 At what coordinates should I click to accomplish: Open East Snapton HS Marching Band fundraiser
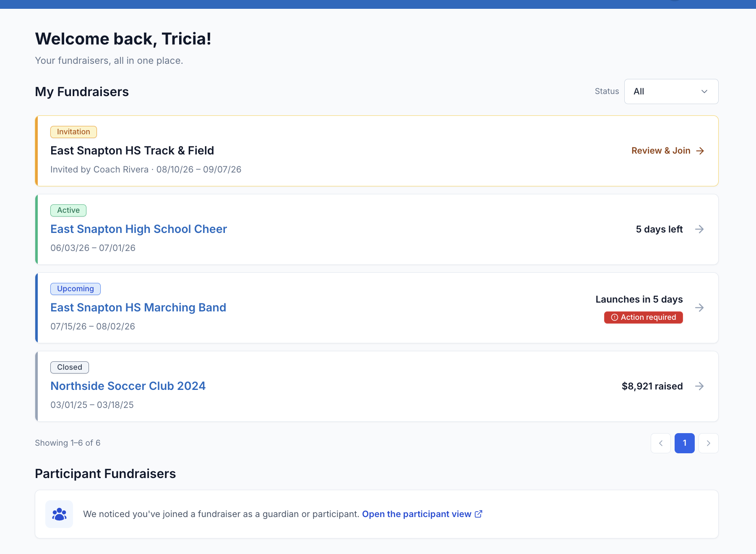click(x=138, y=308)
